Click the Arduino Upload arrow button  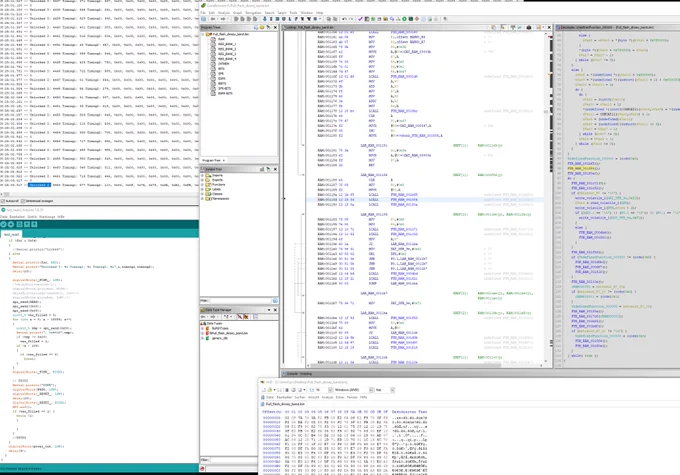(x=11, y=224)
